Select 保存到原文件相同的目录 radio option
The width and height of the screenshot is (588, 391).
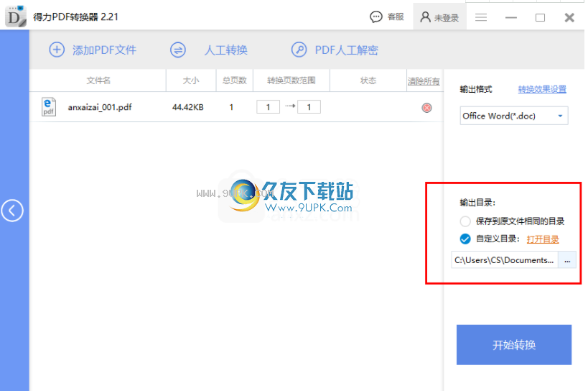click(465, 221)
